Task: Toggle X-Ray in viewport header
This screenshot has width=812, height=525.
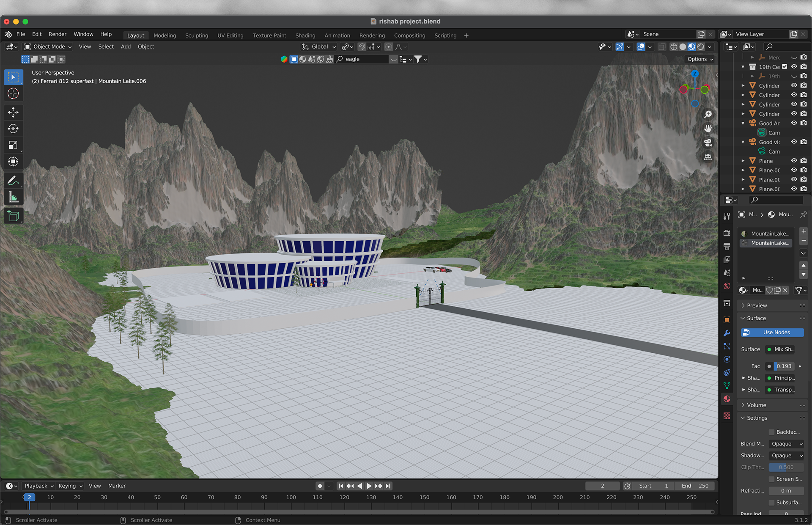Action: 662,47
